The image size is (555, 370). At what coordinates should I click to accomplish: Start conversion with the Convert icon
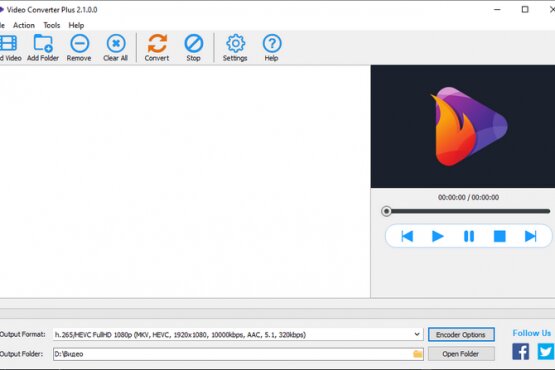157,43
